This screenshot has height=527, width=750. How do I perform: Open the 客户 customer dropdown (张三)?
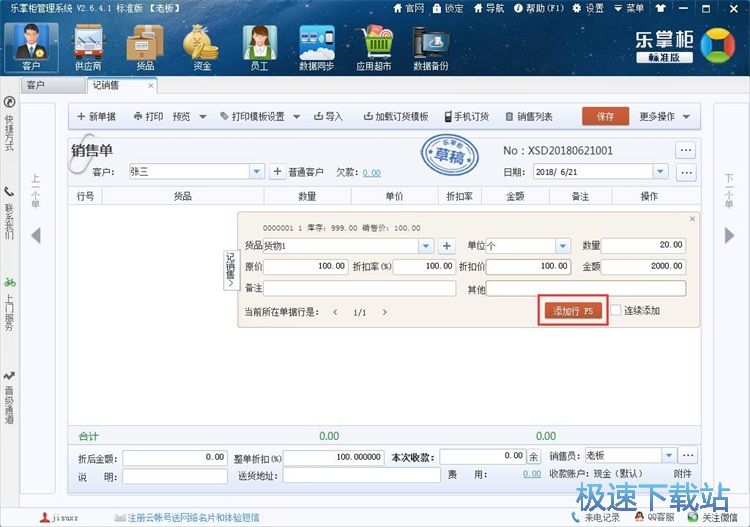coord(256,171)
